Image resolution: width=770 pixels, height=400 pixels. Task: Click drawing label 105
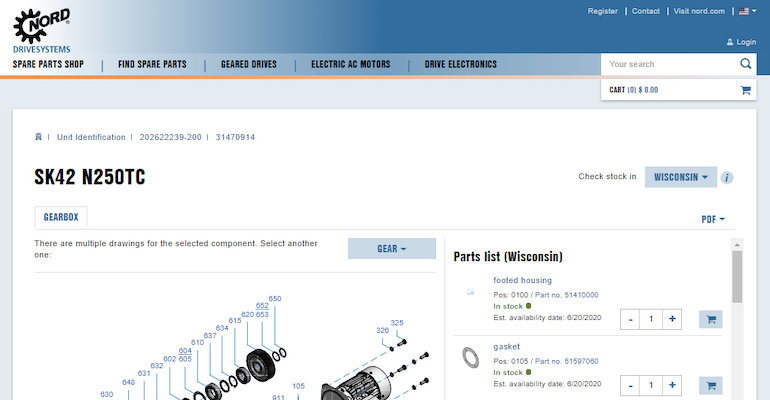(299, 386)
